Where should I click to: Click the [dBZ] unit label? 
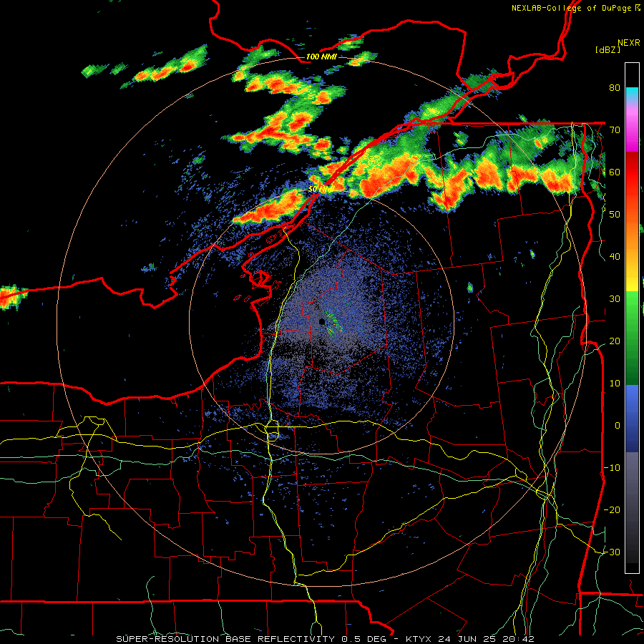(608, 49)
